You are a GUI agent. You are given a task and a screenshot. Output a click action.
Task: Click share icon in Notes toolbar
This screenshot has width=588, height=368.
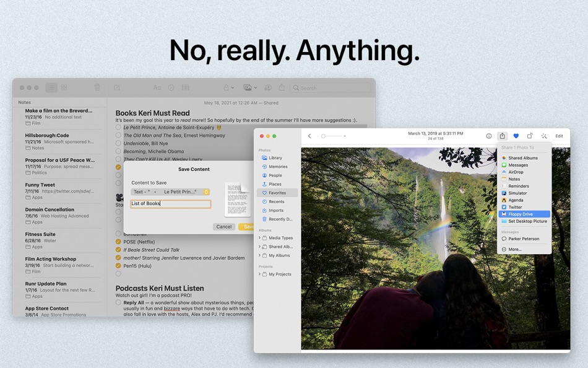pyautogui.click(x=282, y=87)
